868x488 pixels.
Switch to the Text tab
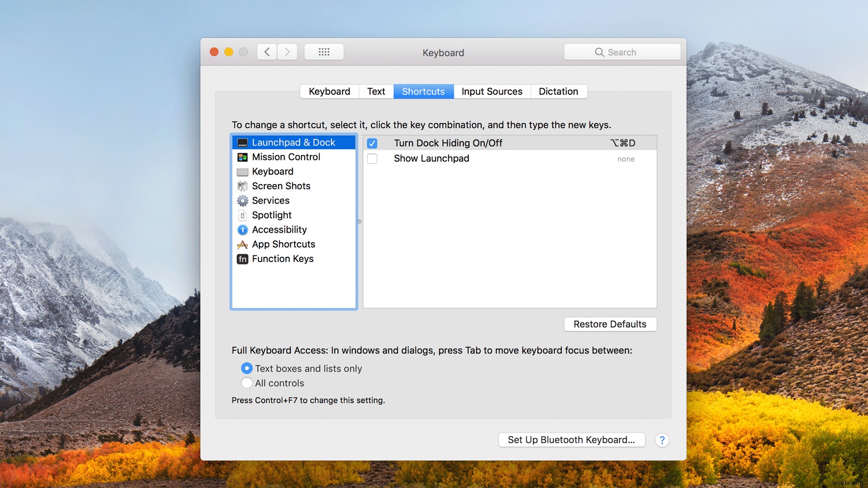[376, 91]
